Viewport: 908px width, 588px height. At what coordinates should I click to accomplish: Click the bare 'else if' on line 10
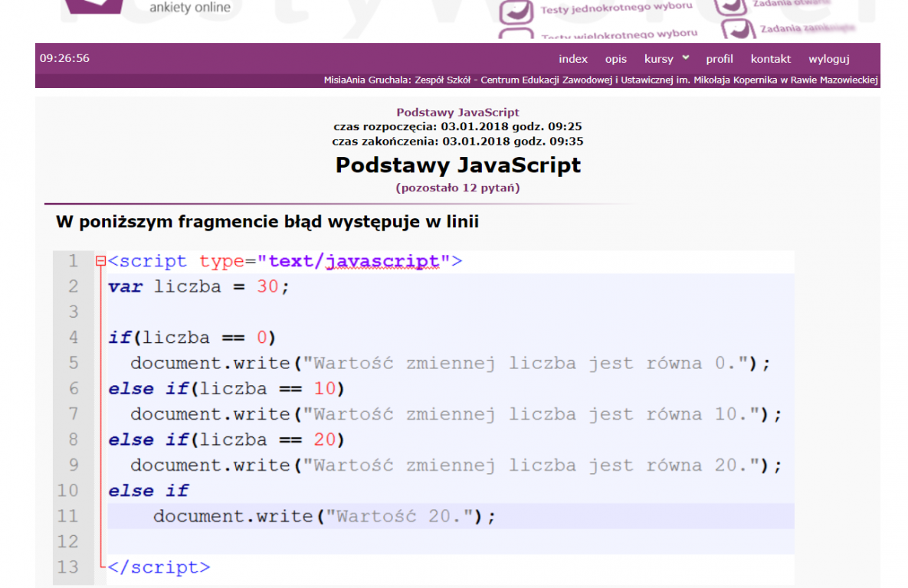point(148,491)
